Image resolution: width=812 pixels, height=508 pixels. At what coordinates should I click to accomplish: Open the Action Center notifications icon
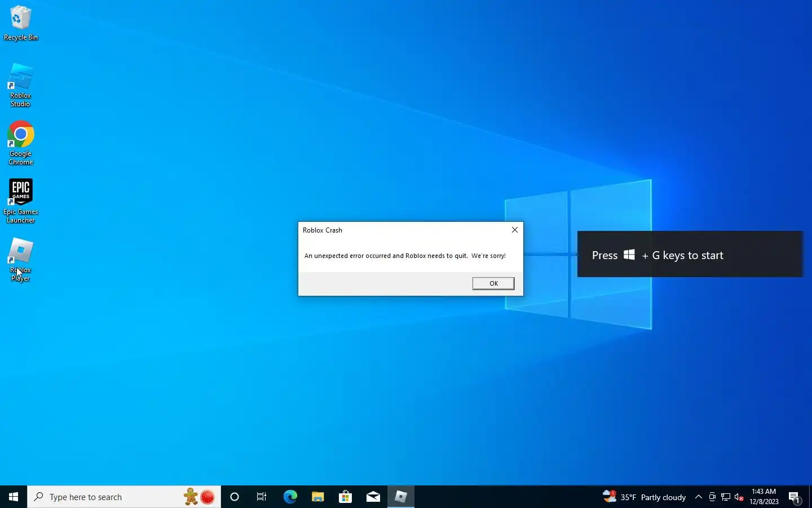(795, 497)
